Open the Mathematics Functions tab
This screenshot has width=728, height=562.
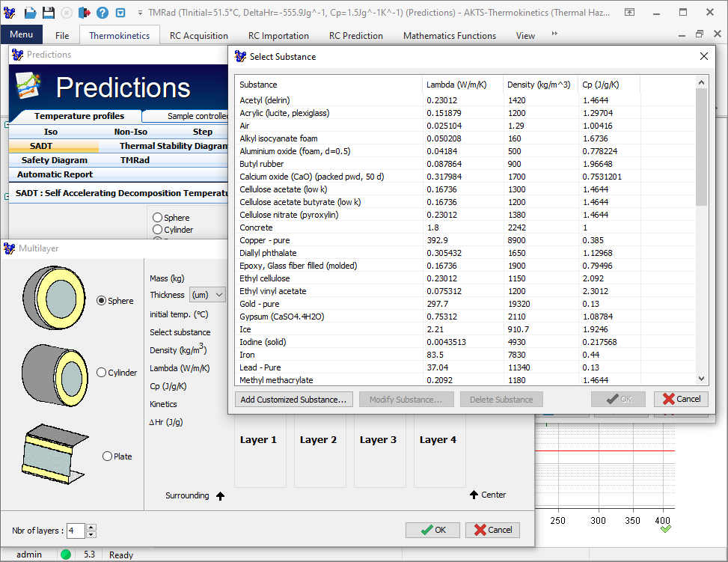click(449, 35)
